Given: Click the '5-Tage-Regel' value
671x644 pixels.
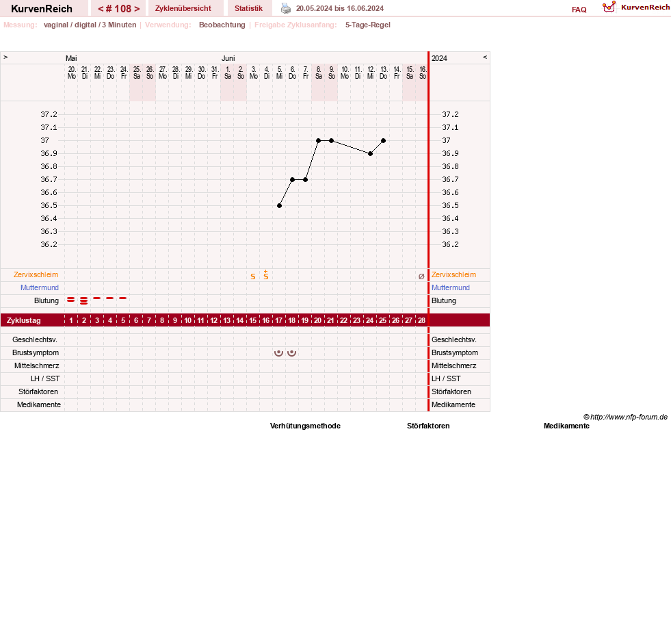Looking at the screenshot, I should point(368,25).
